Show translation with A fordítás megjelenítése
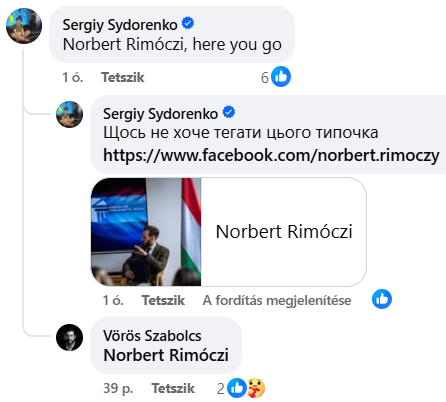Image resolution: width=446 pixels, height=402 pixels. (x=277, y=300)
